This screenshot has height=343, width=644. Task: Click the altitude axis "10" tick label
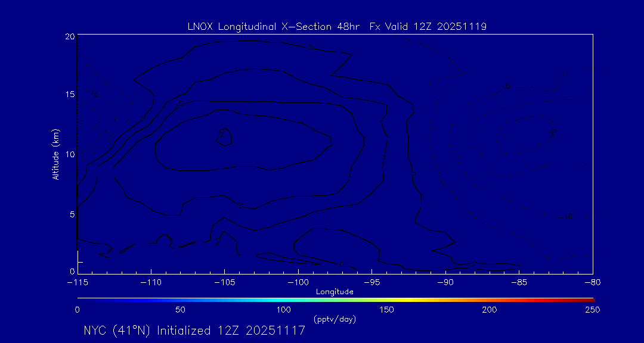70,154
